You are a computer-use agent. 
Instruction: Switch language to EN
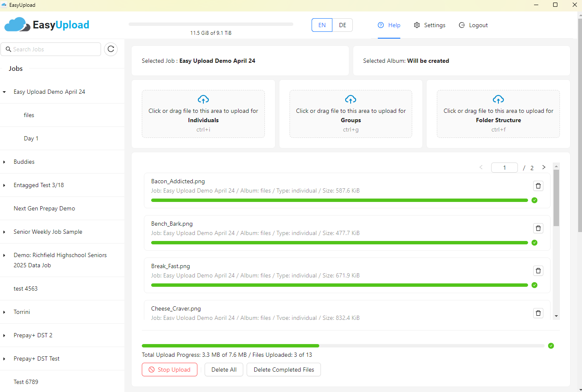point(322,25)
